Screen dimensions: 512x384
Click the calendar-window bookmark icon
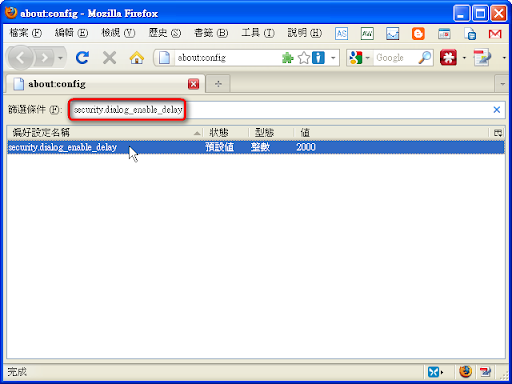[444, 34]
